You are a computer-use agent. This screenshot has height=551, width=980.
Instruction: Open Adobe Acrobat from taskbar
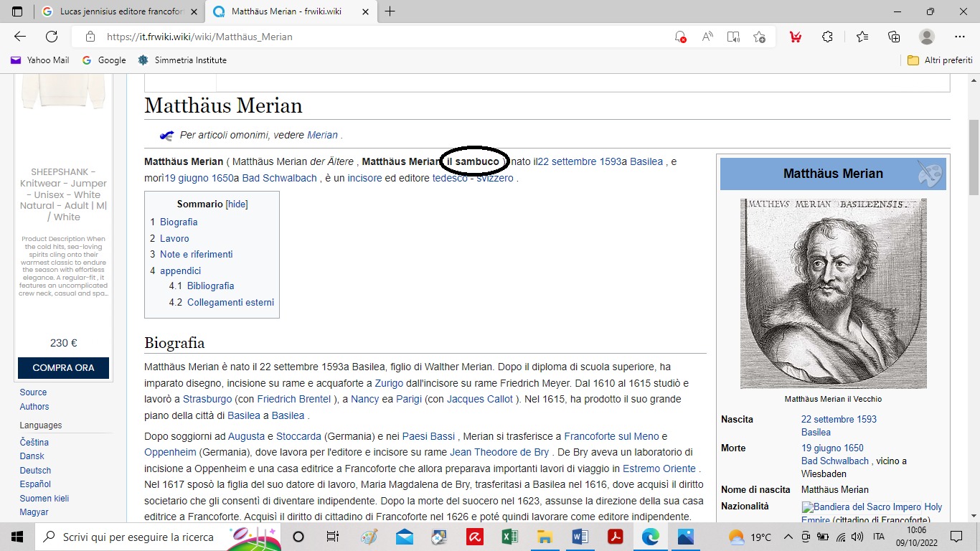pyautogui.click(x=615, y=537)
